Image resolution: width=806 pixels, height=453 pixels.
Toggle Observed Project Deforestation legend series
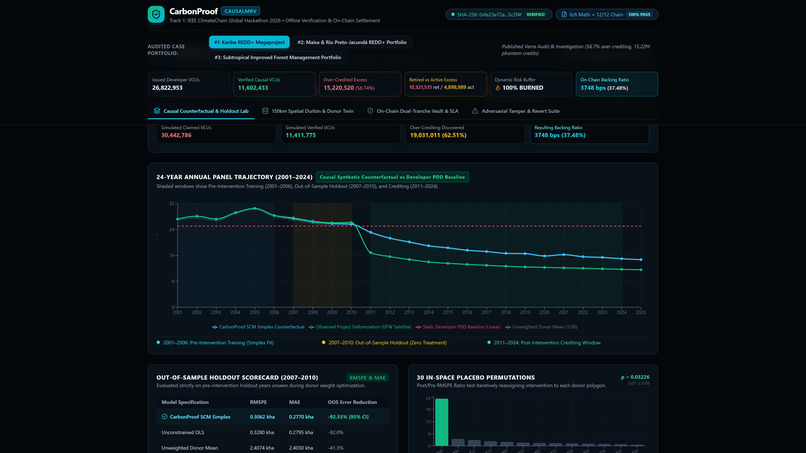[360, 327]
